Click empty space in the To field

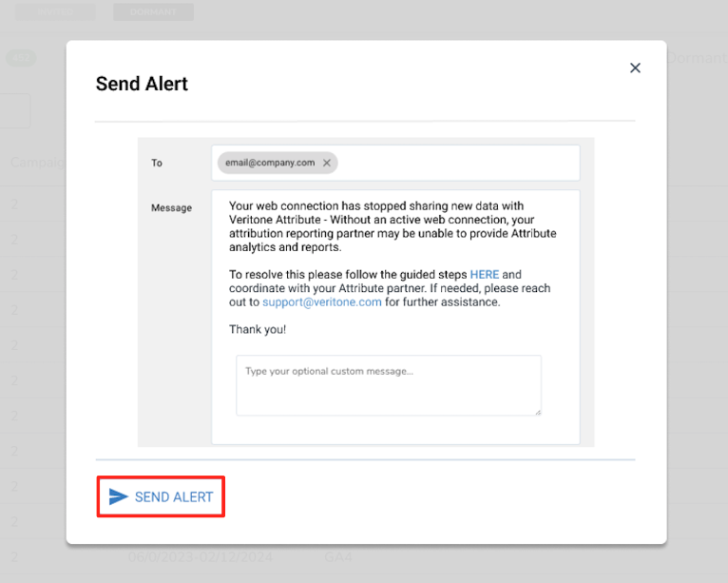point(456,163)
